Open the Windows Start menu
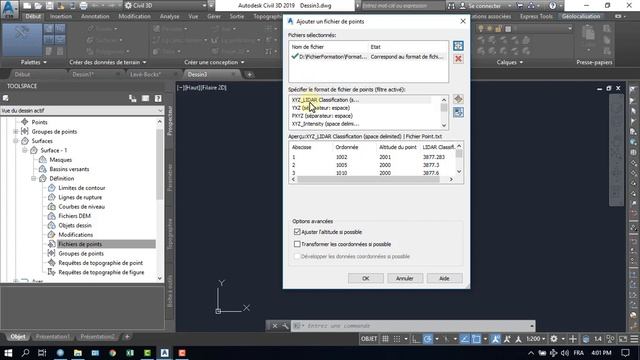 point(8,353)
